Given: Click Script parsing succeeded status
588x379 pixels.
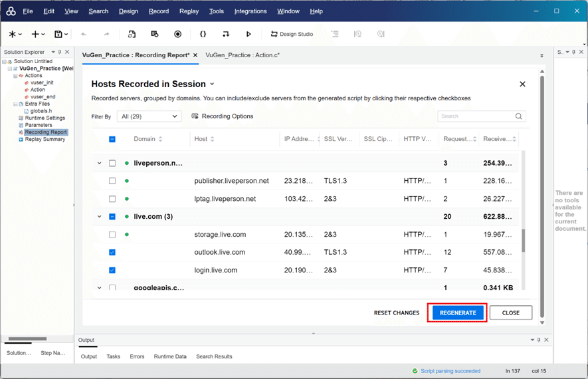Looking at the screenshot, I should (x=450, y=371).
